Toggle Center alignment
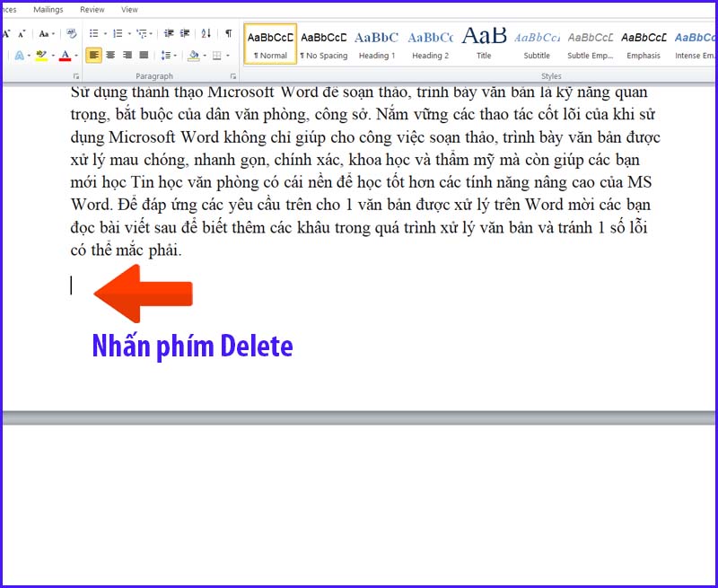 tap(110, 55)
